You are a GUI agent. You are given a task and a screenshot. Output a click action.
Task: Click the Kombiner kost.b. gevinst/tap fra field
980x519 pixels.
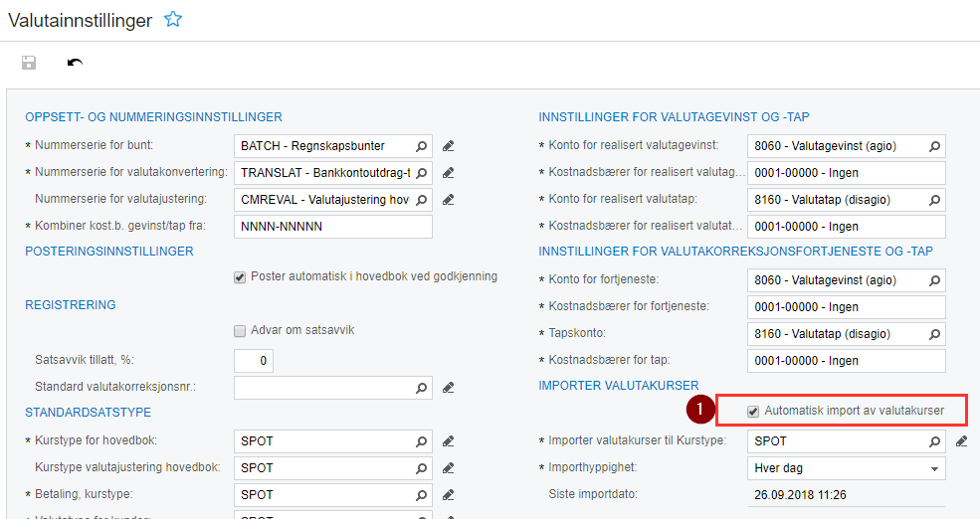(x=333, y=227)
